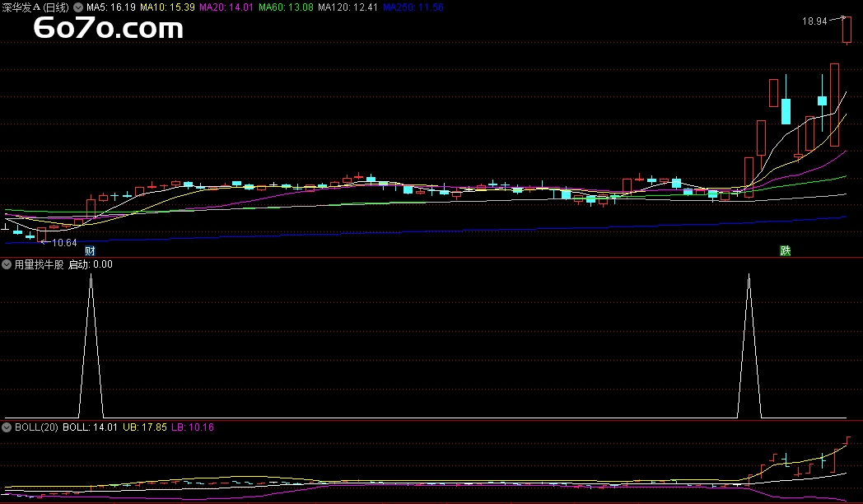863x504 pixels.
Task: Click the UB: 17.85 value
Action: pos(145,427)
